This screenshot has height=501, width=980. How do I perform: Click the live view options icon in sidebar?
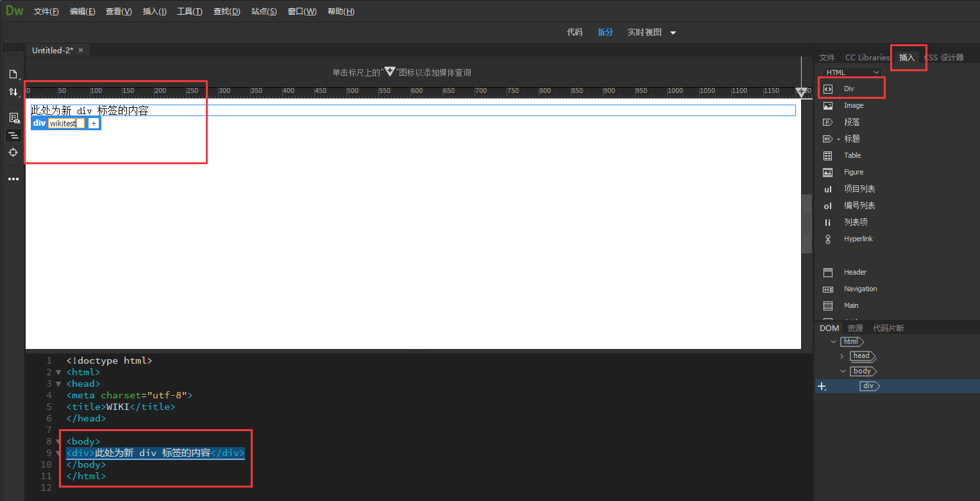(x=13, y=117)
